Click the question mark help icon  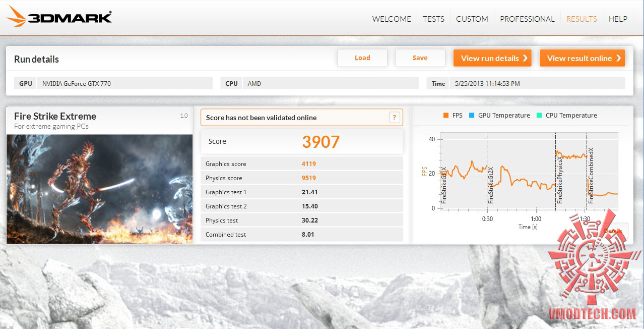[x=395, y=118]
